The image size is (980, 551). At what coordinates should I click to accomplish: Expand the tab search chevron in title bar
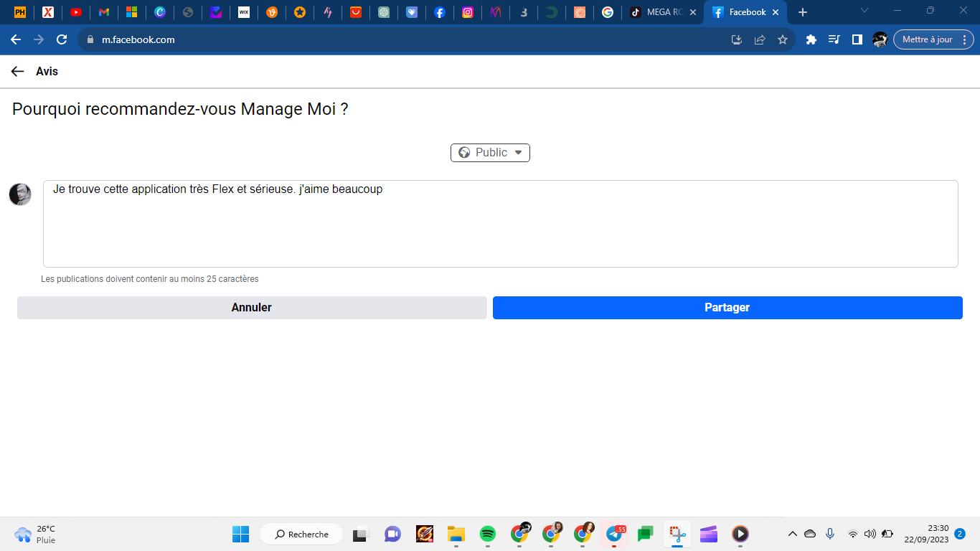tap(864, 11)
